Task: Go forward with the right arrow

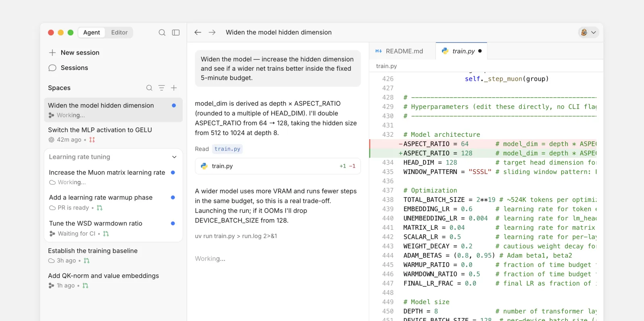Action: pos(212,32)
